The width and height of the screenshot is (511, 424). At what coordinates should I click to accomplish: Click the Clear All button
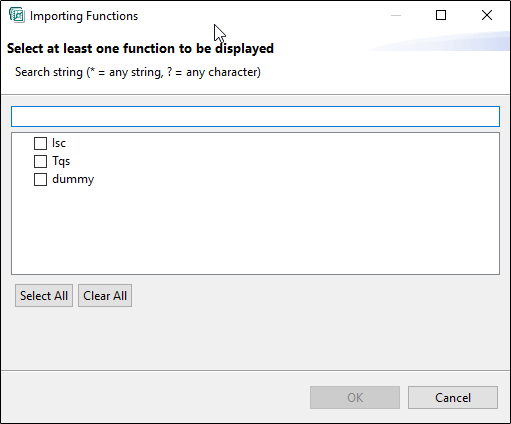[x=105, y=296]
